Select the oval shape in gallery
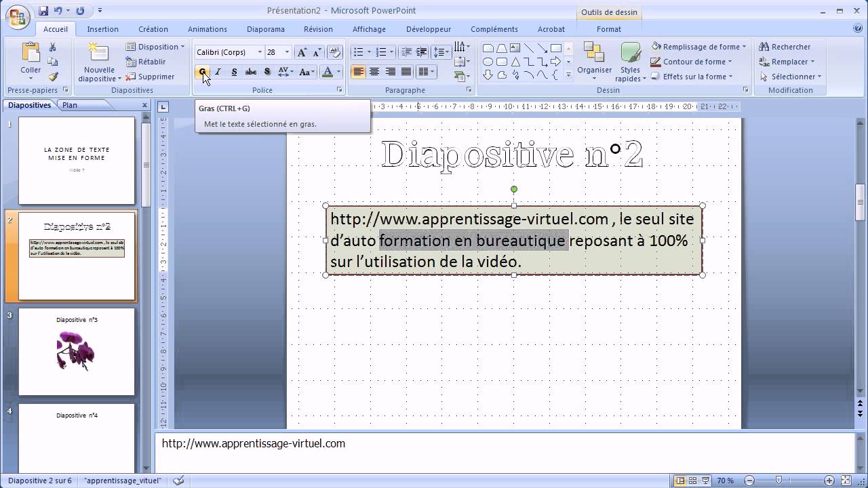Screen dimensions: 868x488 (x=488, y=62)
